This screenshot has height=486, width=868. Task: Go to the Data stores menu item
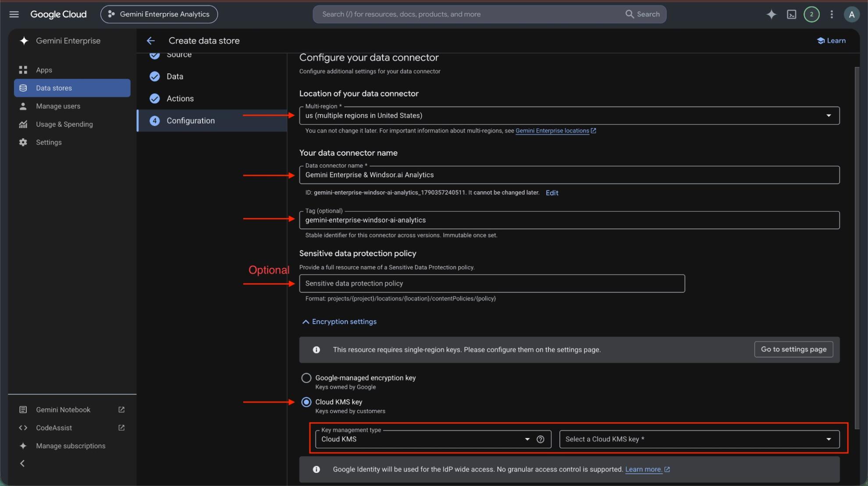pyautogui.click(x=72, y=88)
